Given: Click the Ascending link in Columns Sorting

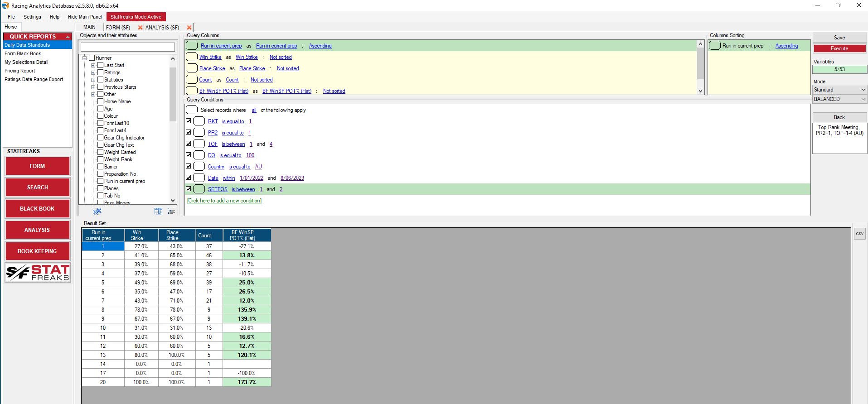Looking at the screenshot, I should click(786, 46).
